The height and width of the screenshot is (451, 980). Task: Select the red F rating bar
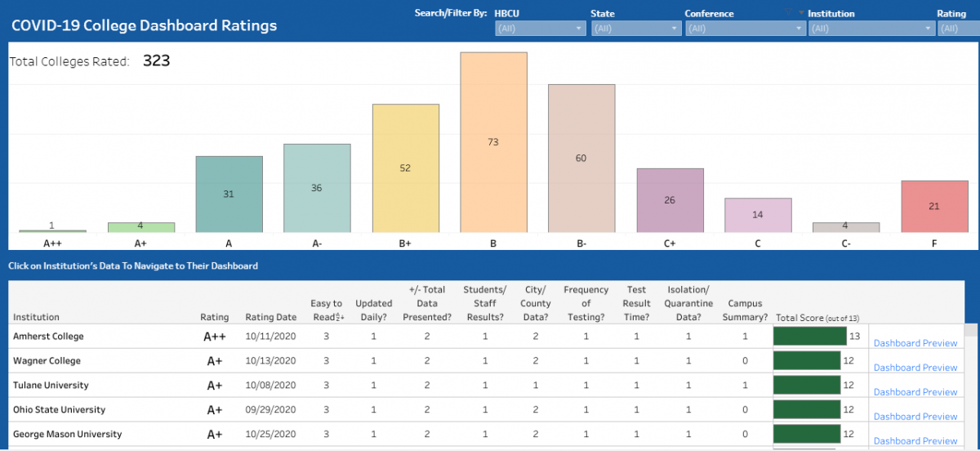pyautogui.click(x=934, y=207)
